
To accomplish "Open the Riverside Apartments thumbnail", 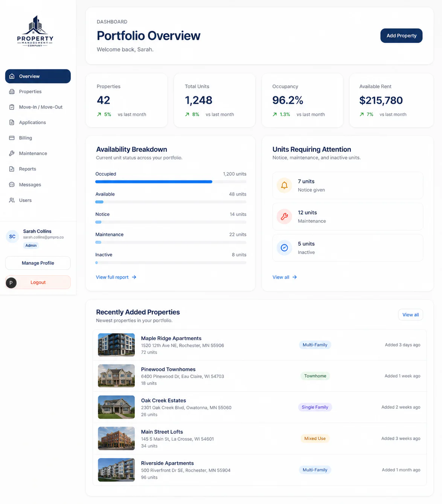I will coord(116,470).
